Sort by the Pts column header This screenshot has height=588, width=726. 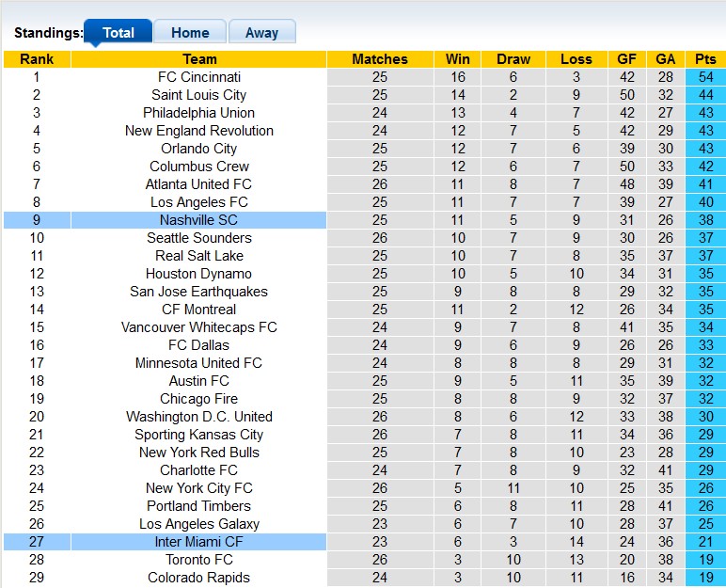pyautogui.click(x=705, y=59)
